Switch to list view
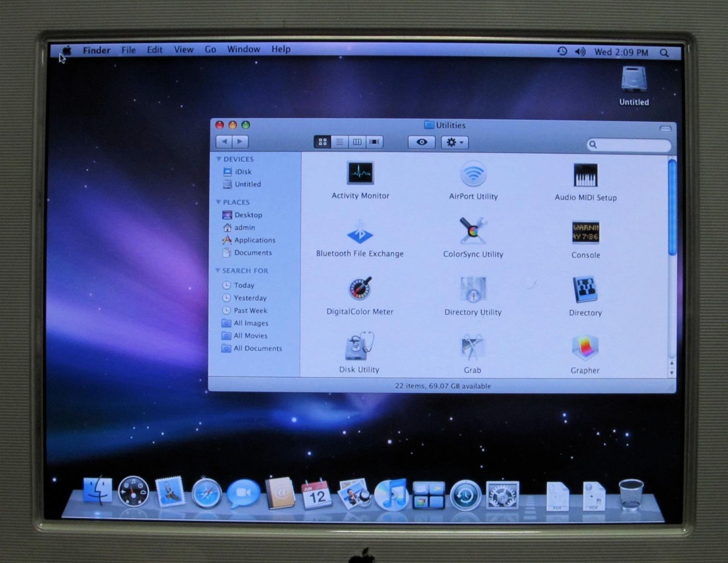728x563 pixels. 340,142
